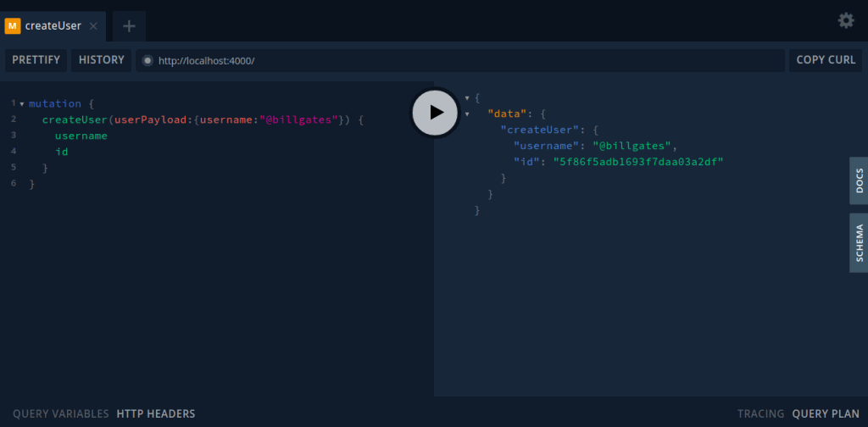Click line number 6 in the gutter
This screenshot has height=427, width=868.
pos(14,183)
